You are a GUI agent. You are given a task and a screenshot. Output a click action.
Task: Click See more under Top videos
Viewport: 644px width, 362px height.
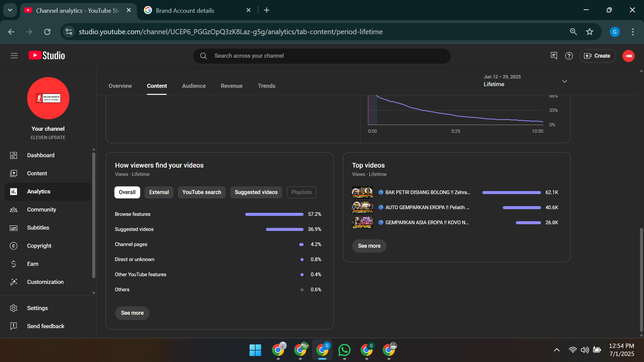pos(369,246)
